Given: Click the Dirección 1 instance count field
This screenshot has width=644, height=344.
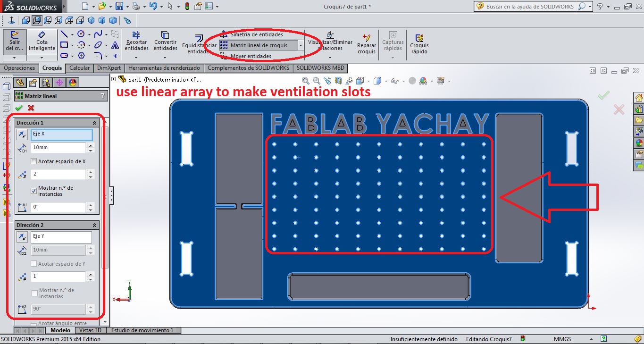Looking at the screenshot, I should pyautogui.click(x=59, y=174).
